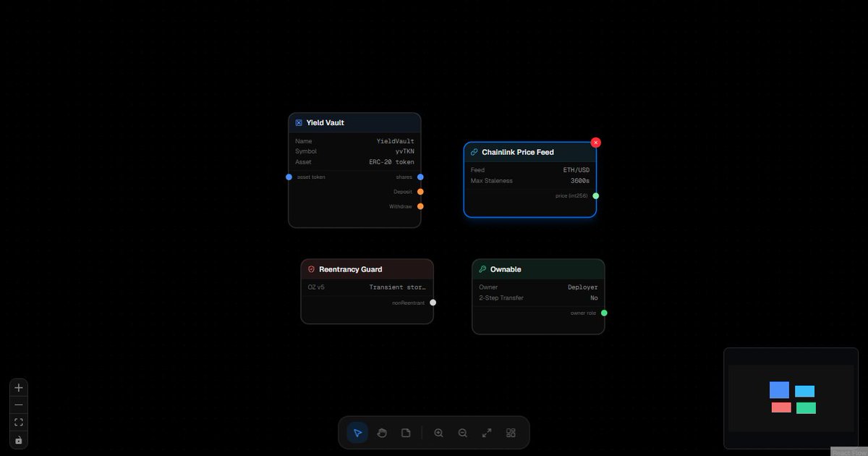
Task: Click the Chainlink Price Feed link icon
Action: tap(475, 153)
